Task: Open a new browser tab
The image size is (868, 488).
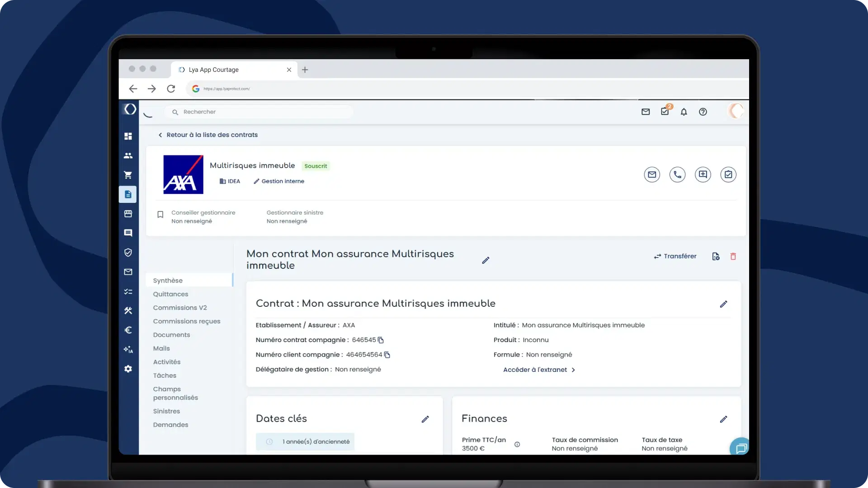Action: click(x=305, y=70)
